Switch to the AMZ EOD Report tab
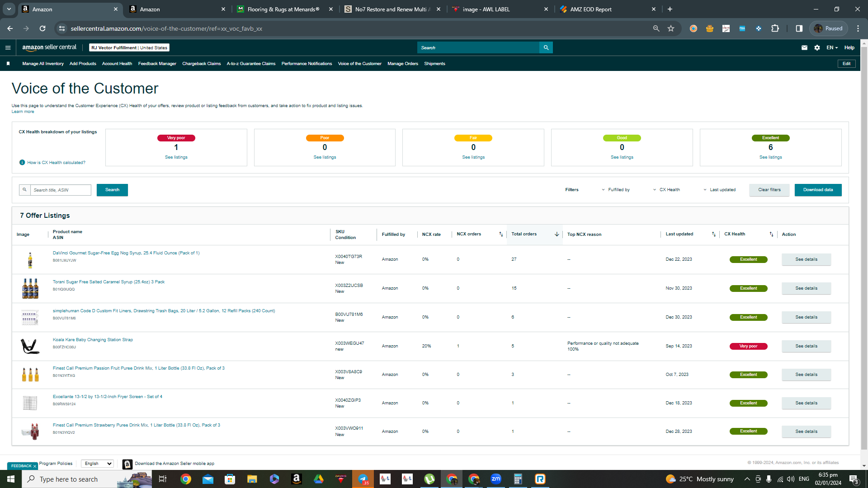 (x=608, y=9)
